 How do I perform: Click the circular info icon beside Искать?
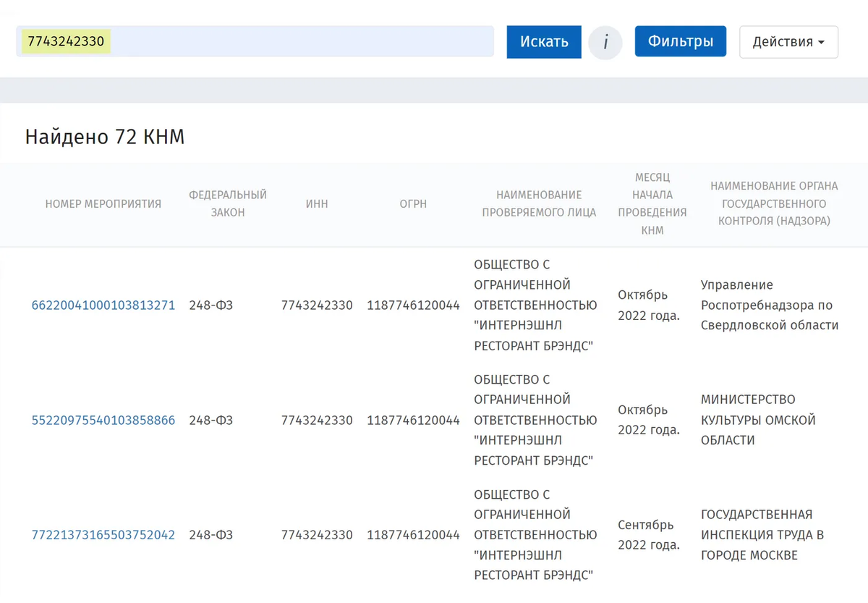pyautogui.click(x=605, y=42)
